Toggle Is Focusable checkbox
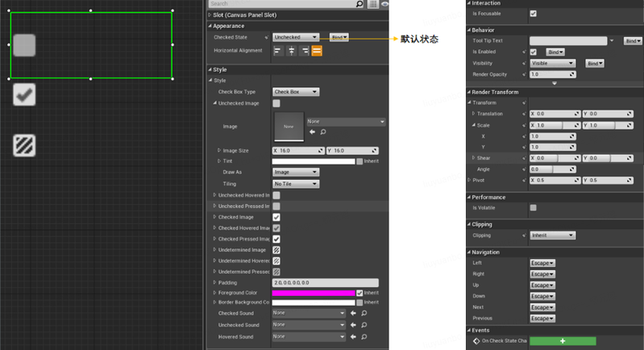Image resolution: width=644 pixels, height=350 pixels. (533, 14)
